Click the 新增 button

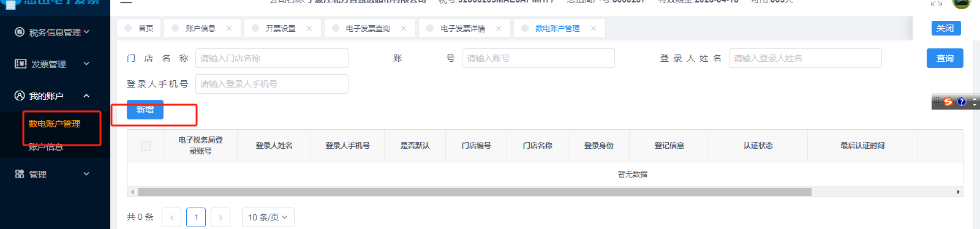coord(145,110)
